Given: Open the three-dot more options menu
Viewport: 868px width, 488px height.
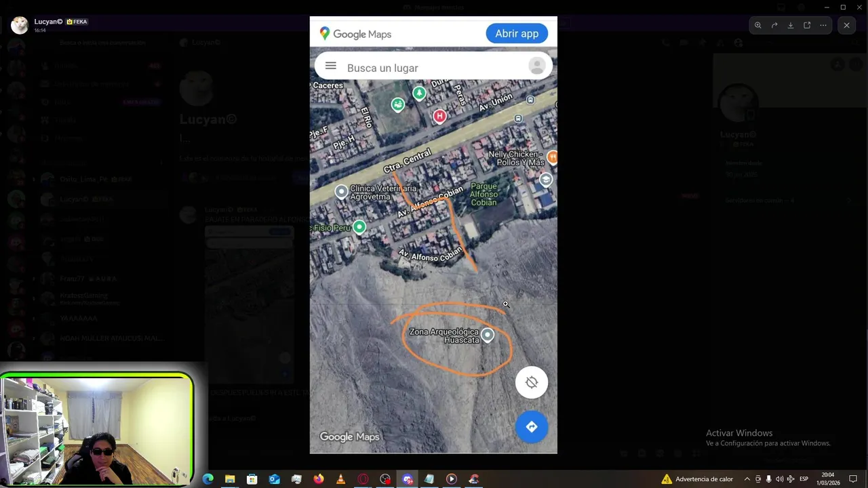Looking at the screenshot, I should [x=823, y=25].
